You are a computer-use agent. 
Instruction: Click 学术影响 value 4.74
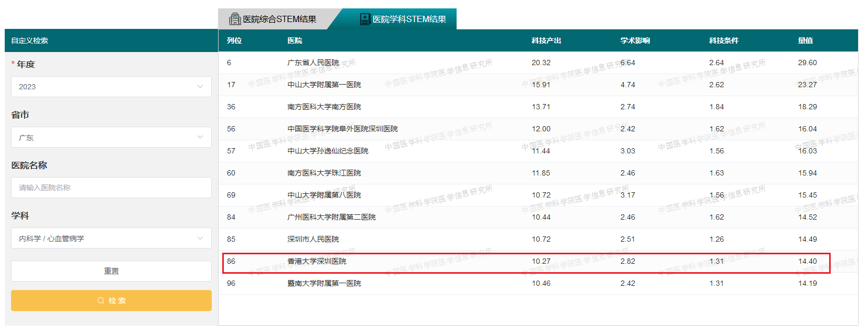pyautogui.click(x=628, y=85)
